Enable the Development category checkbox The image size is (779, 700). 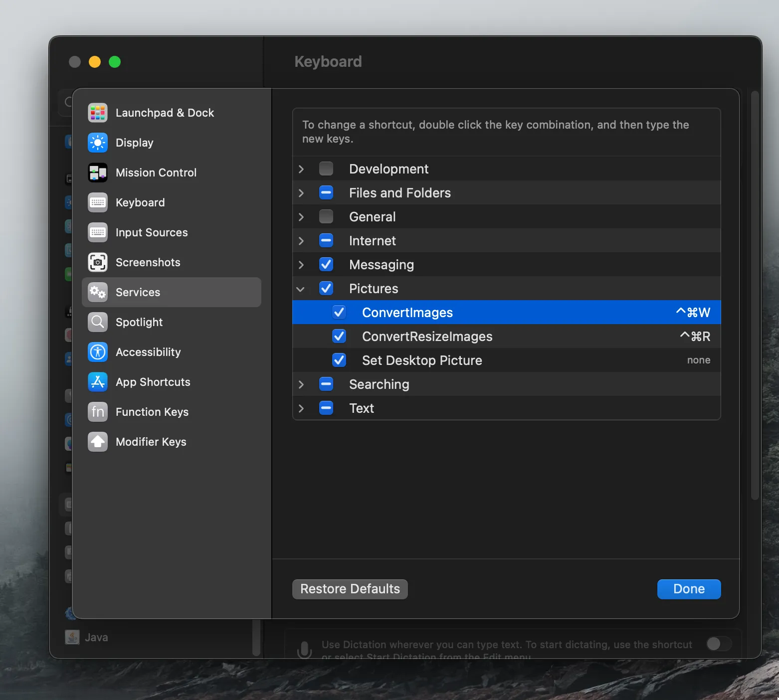pos(326,169)
